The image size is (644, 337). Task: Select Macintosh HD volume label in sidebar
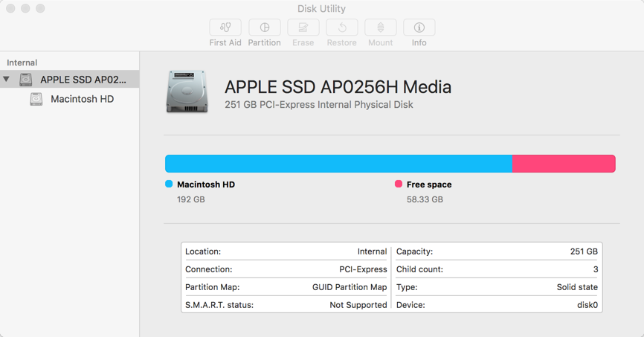pos(82,99)
